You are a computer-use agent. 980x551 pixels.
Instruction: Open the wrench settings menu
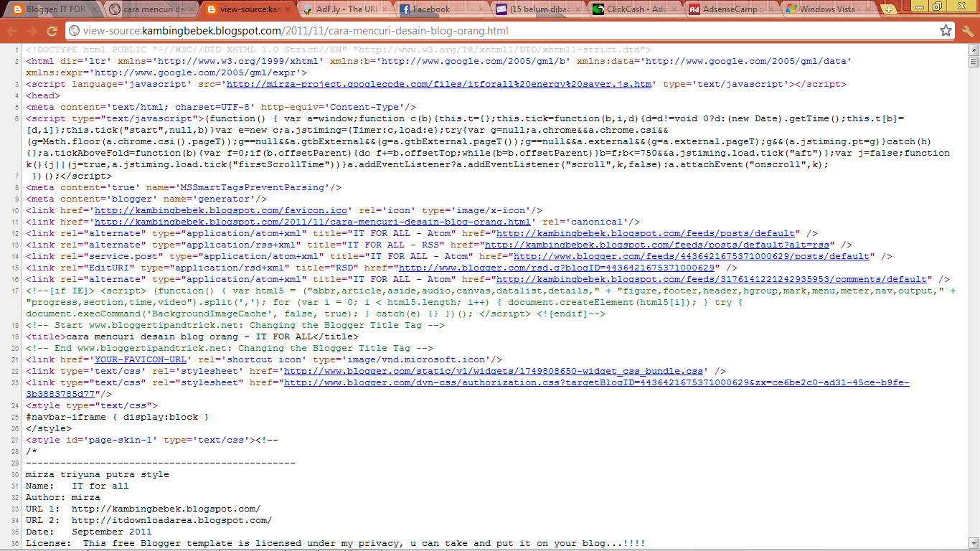coord(968,31)
